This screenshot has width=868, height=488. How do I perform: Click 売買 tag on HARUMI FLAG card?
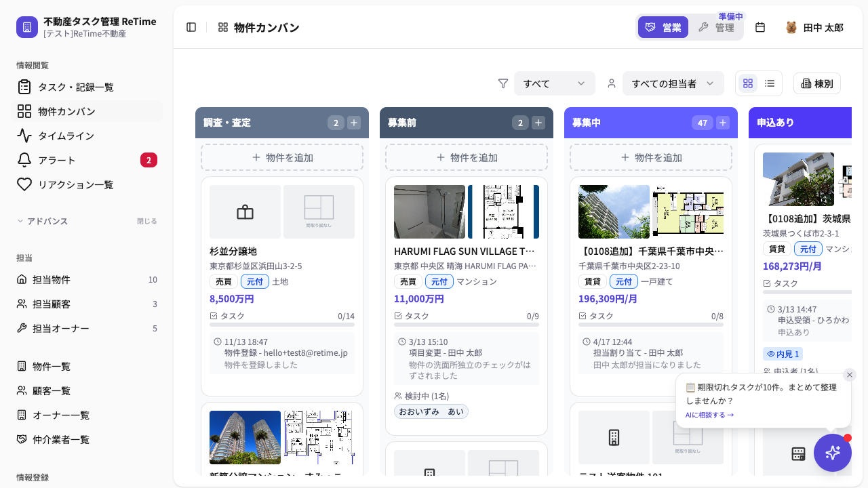tap(408, 281)
